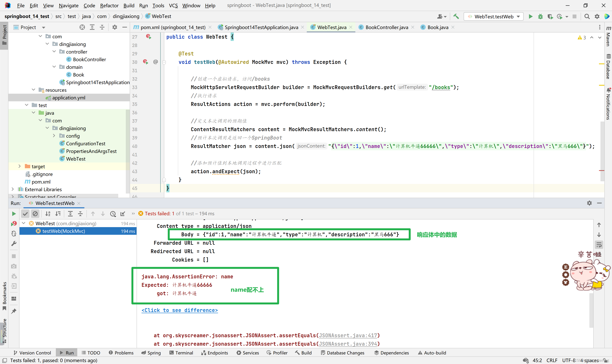
Task: Toggle the testWeb(MockMvc) test result node
Action: tap(64, 231)
